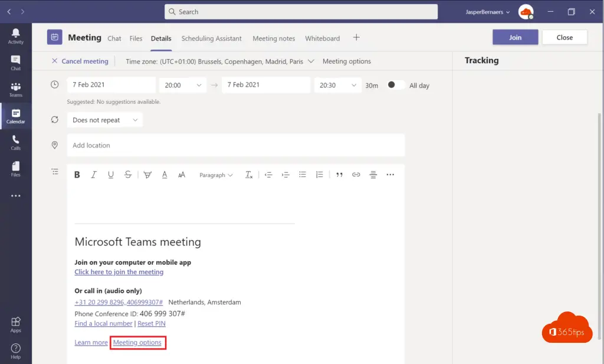The image size is (604, 364).
Task: Insert a numbered list
Action: pos(319,175)
